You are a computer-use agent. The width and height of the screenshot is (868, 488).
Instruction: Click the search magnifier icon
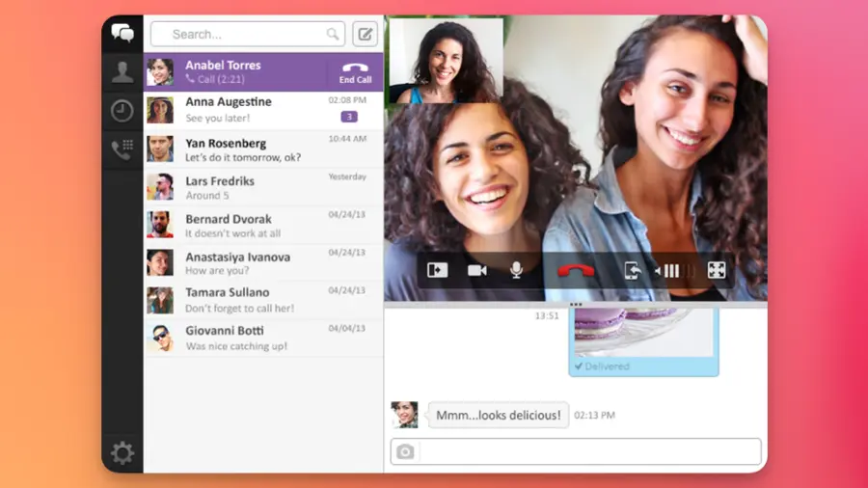point(332,35)
